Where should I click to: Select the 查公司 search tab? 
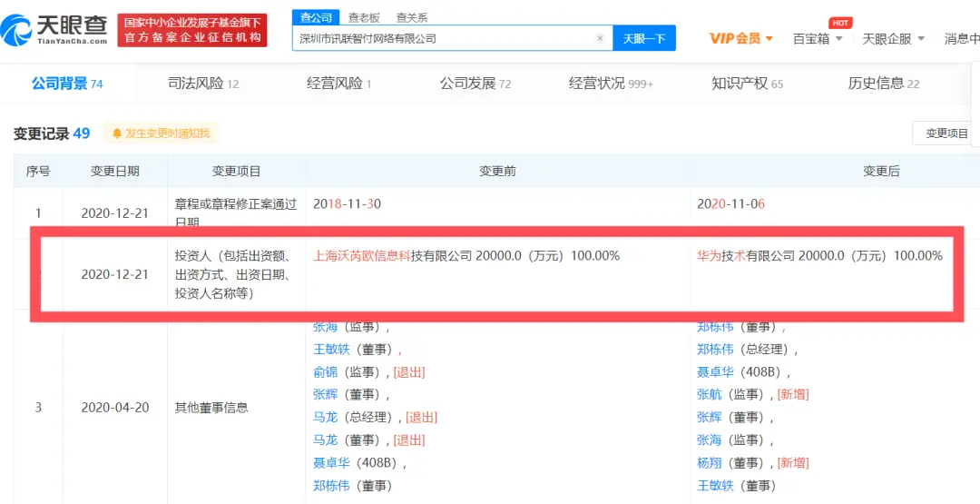[x=316, y=17]
